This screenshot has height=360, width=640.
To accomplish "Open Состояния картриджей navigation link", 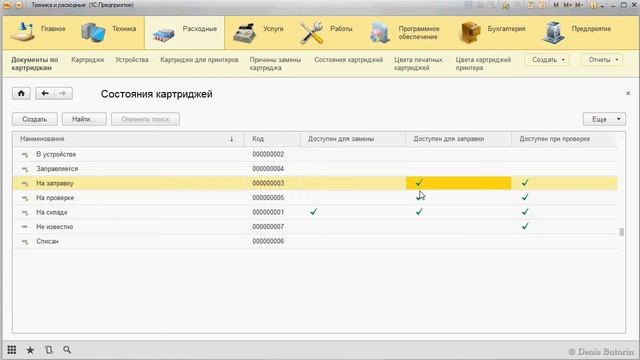I will 349,60.
